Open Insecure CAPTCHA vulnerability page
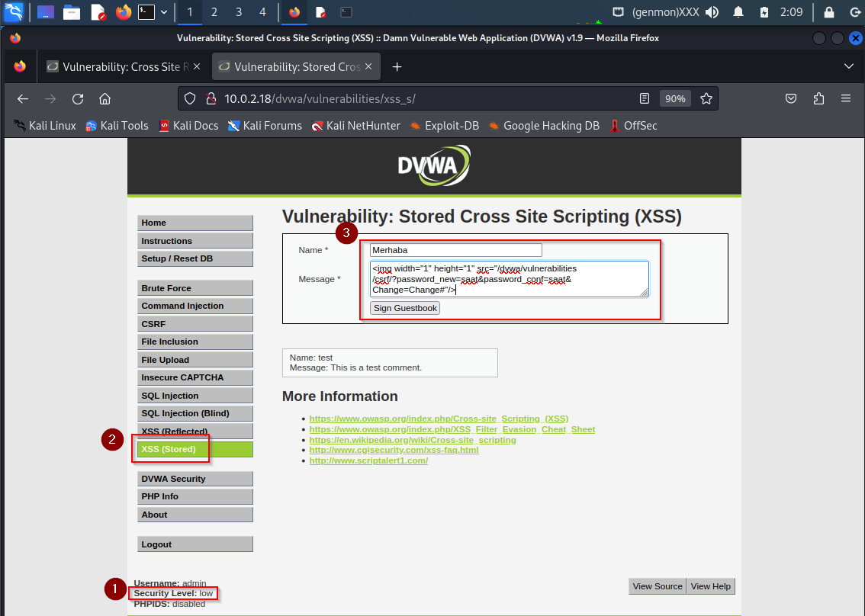The height and width of the screenshot is (616, 865). click(195, 378)
